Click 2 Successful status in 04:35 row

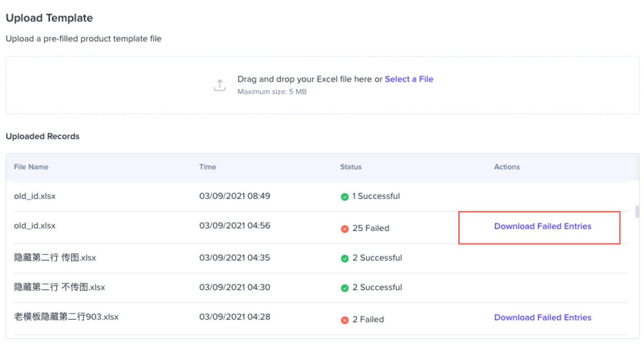pyautogui.click(x=377, y=258)
